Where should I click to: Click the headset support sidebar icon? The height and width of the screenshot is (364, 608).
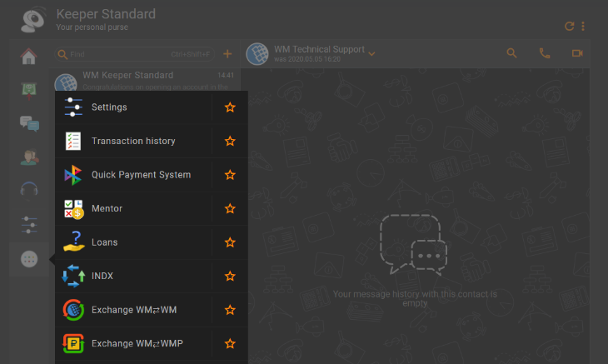click(29, 190)
